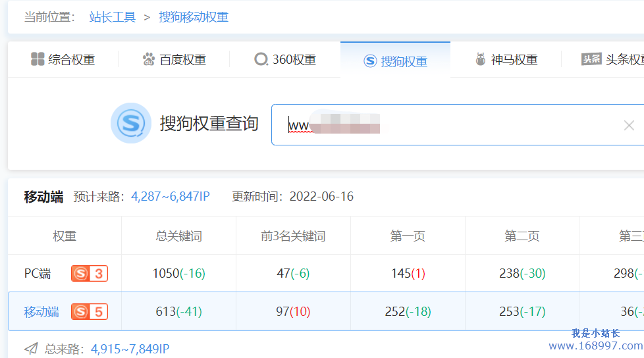Click the 第二页 column header
Screen dimensions: 644x358
coord(522,236)
